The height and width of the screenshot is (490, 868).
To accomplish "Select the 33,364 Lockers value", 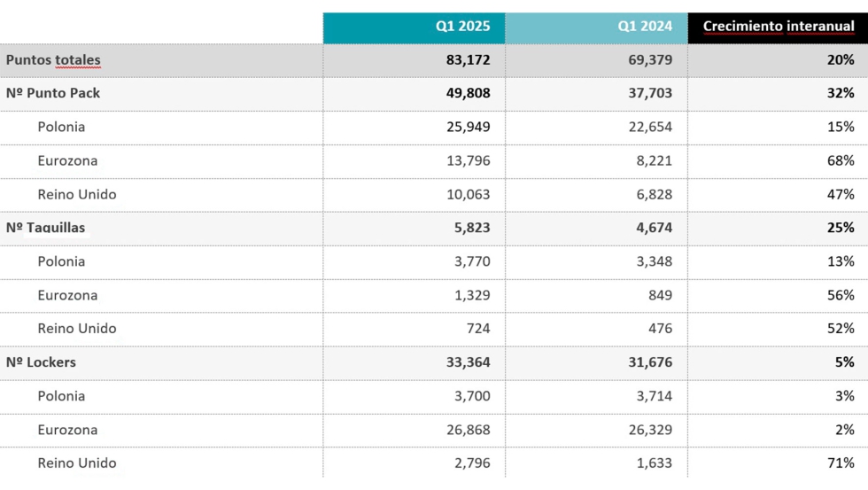I will (469, 362).
